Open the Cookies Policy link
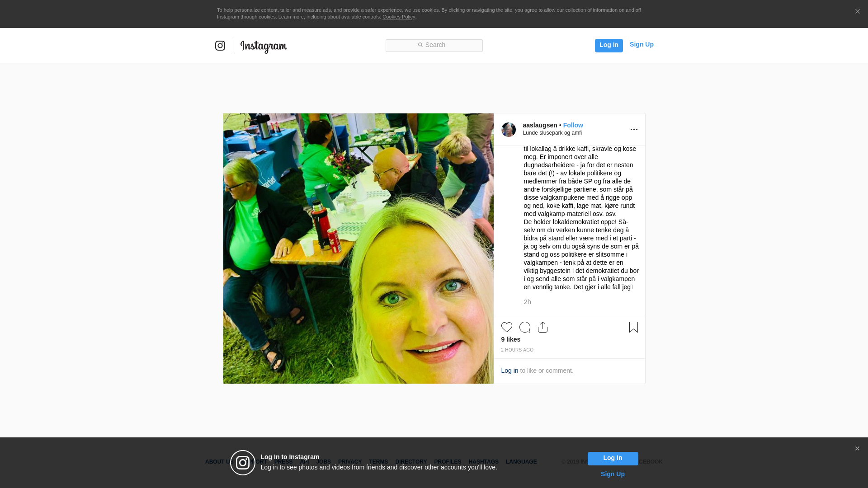 point(399,17)
